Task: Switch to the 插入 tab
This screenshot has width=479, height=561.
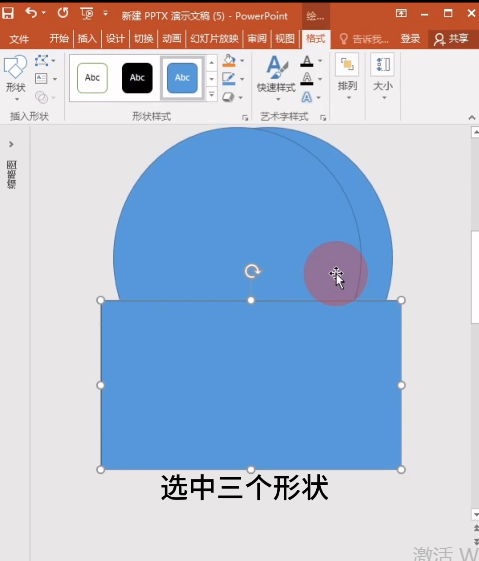Action: [87, 39]
